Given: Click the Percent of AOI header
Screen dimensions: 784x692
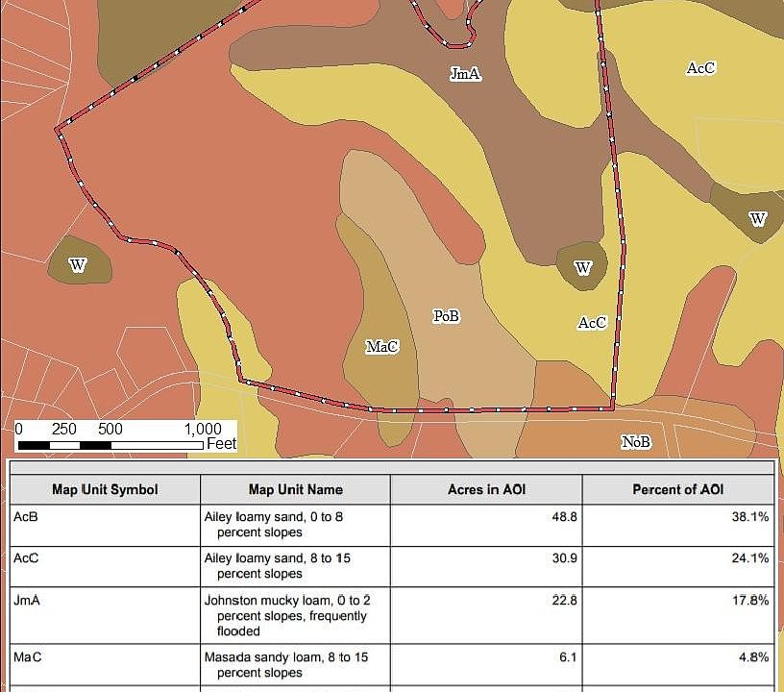Looking at the screenshot, I should [677, 489].
